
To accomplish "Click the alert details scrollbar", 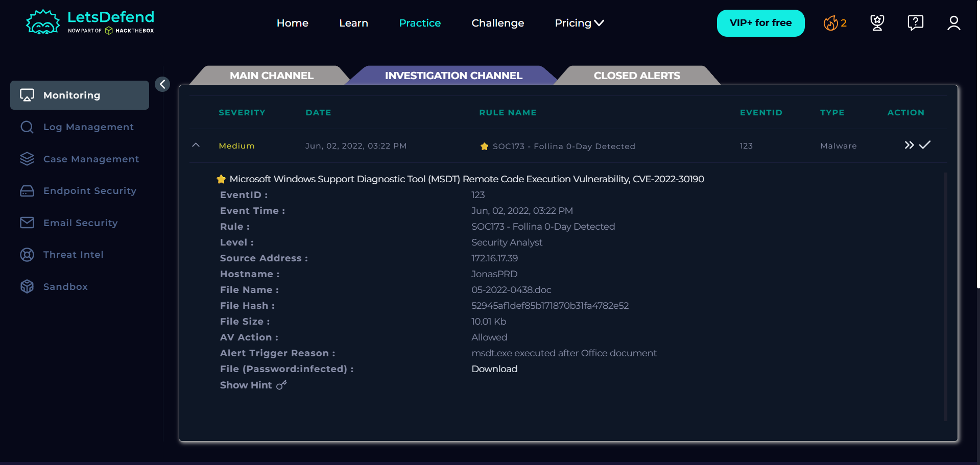I will (945, 297).
